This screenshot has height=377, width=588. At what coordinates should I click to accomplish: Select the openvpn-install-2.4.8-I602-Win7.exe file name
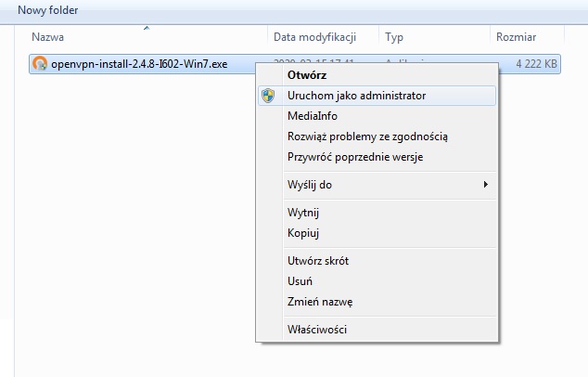(139, 64)
